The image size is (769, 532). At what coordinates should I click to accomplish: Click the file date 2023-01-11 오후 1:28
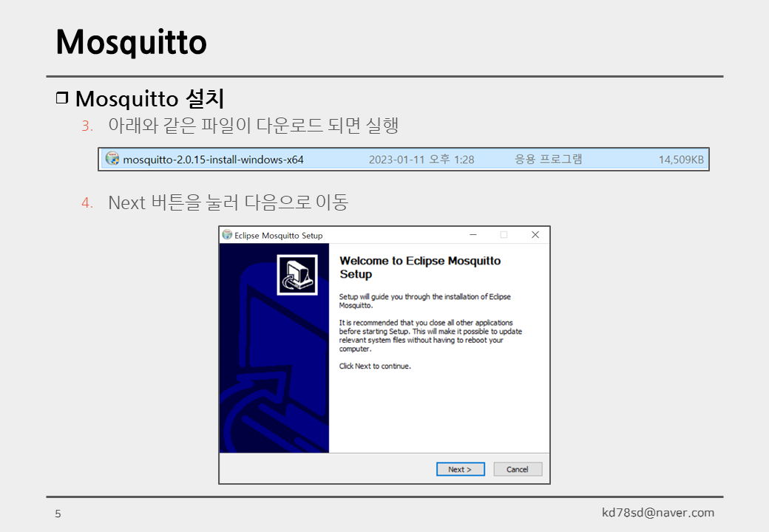click(x=421, y=160)
